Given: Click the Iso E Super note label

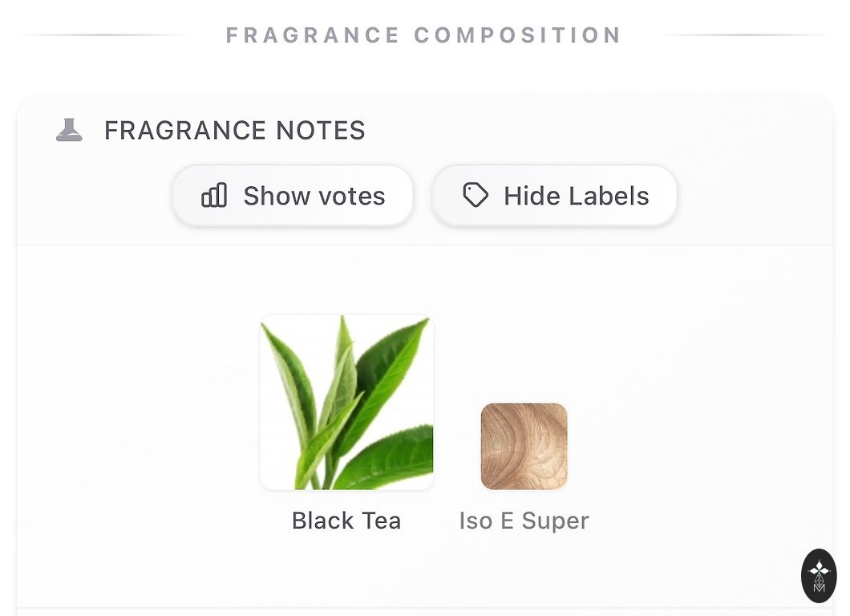Looking at the screenshot, I should 524,521.
